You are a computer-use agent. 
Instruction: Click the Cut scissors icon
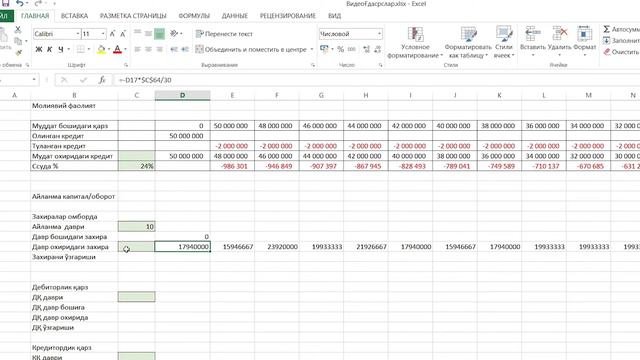(18, 30)
